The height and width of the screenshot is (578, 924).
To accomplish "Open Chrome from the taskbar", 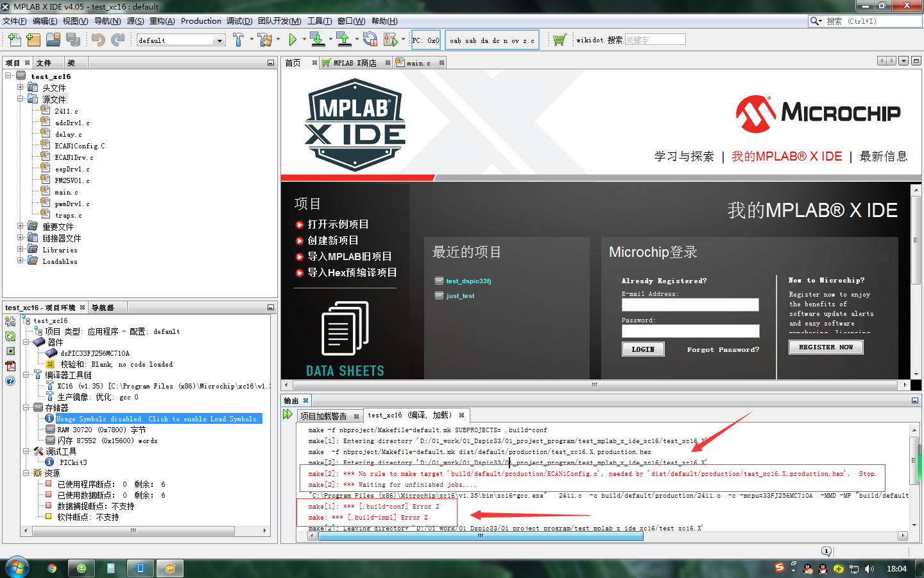I will tap(52, 568).
